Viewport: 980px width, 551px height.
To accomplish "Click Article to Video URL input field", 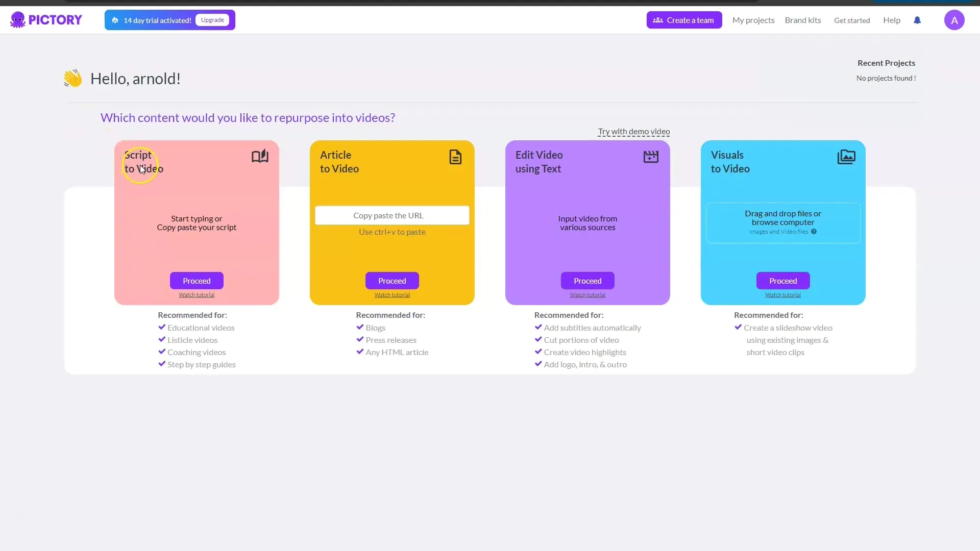I will [x=391, y=215].
